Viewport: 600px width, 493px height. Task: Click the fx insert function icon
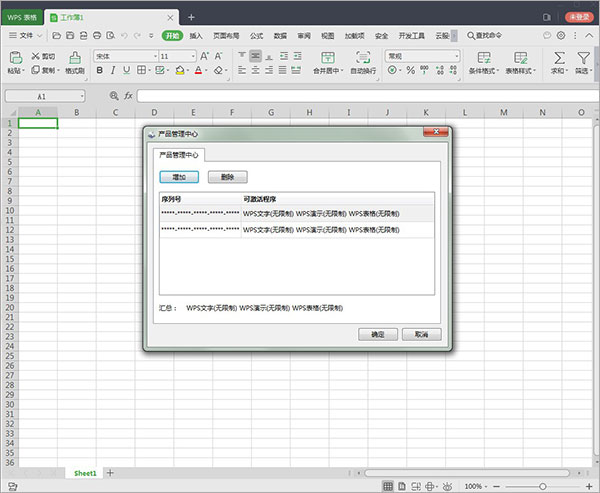[x=128, y=96]
